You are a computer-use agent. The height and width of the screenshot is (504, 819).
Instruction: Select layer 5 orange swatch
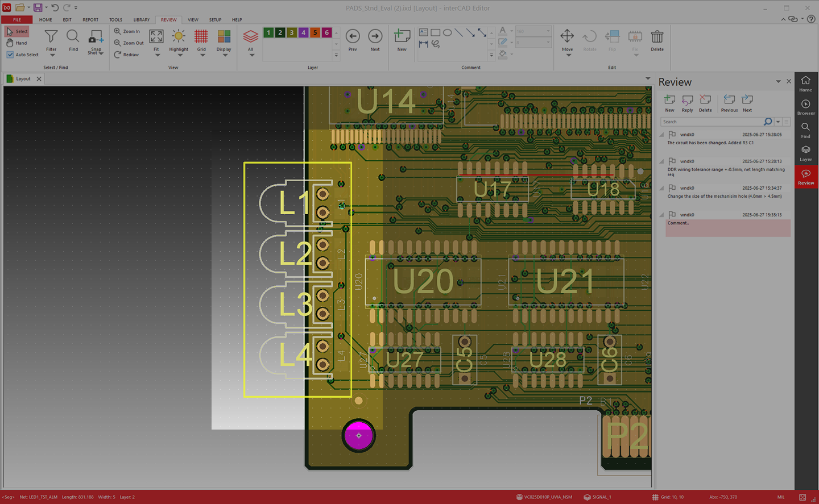(315, 33)
